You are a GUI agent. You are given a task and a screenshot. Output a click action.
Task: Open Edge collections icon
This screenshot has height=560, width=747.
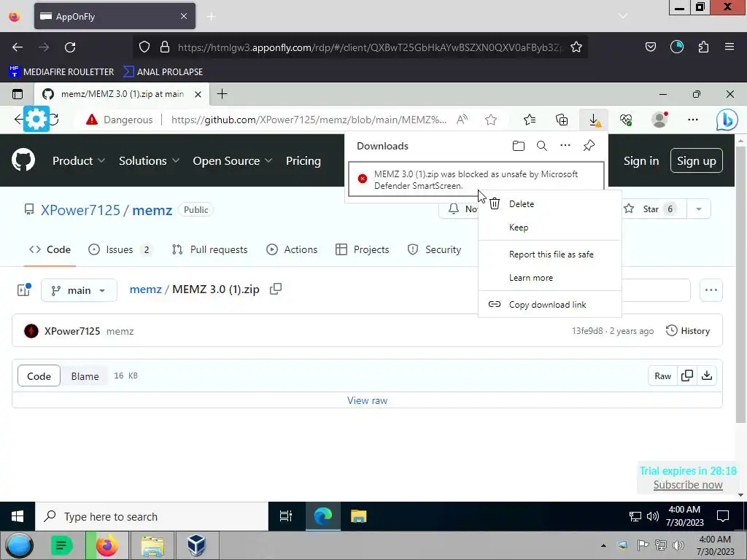[562, 120]
